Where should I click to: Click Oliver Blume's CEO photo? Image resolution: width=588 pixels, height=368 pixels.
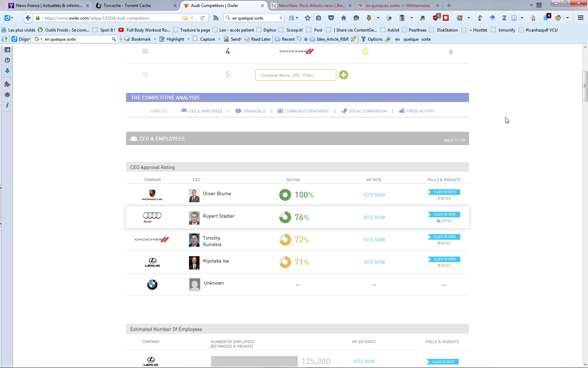[194, 196]
